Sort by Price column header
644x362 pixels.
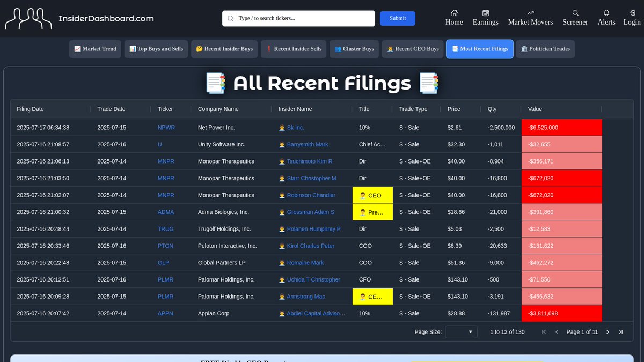point(454,109)
